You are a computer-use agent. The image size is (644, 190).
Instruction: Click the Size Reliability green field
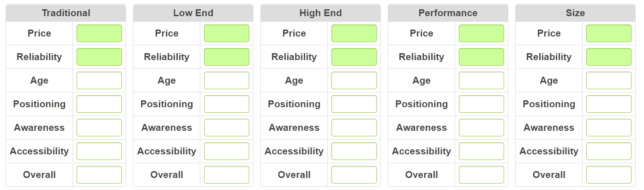point(609,57)
